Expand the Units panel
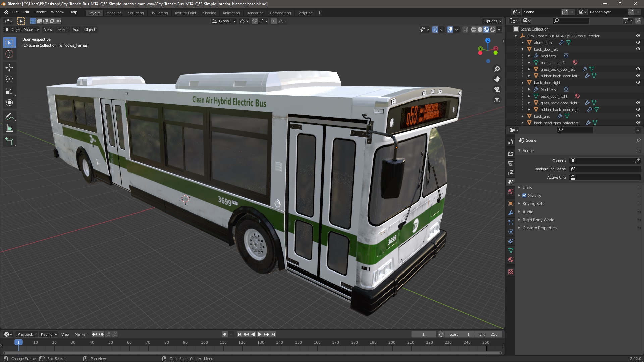This screenshot has height=362, width=644. [527, 188]
